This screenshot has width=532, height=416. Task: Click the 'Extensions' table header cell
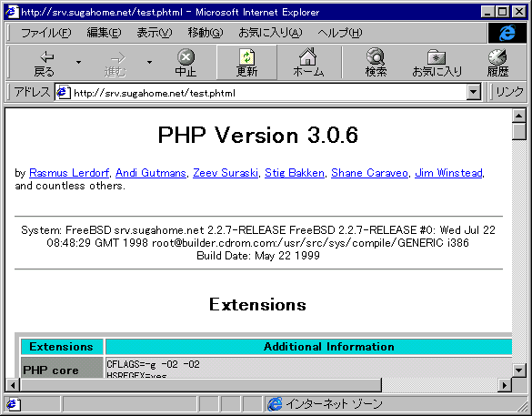[x=62, y=347]
